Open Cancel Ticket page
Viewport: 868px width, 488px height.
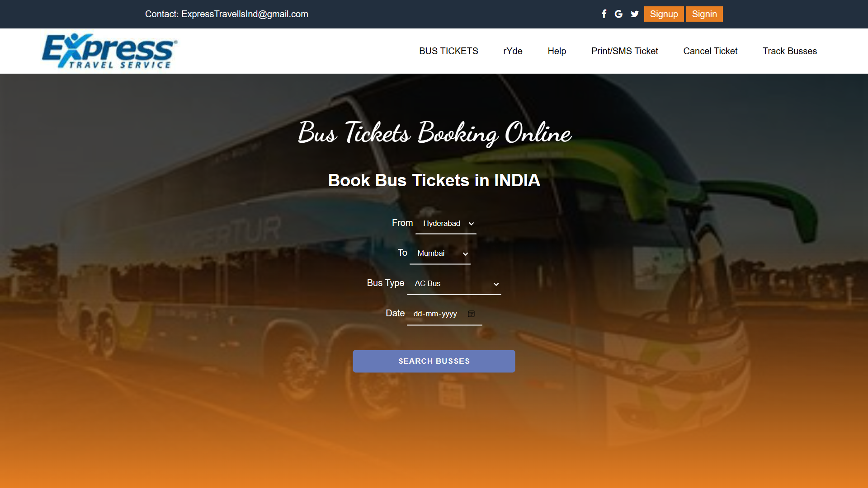pos(710,51)
